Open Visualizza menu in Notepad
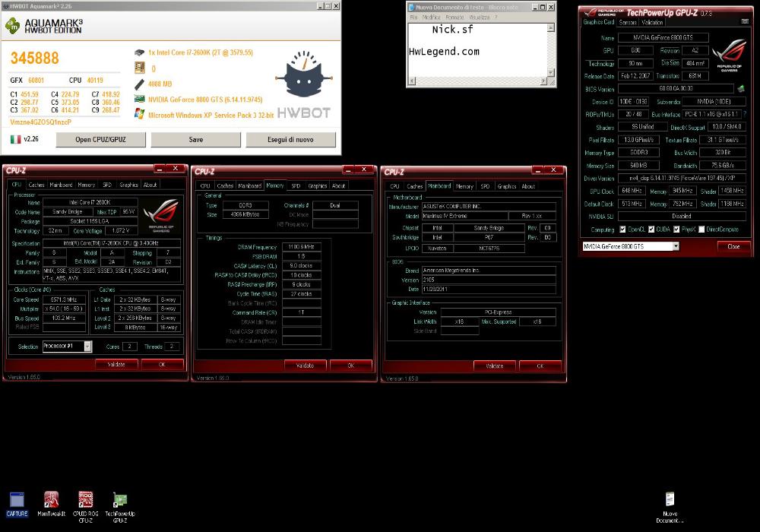This screenshot has height=532, width=760. pyautogui.click(x=480, y=17)
